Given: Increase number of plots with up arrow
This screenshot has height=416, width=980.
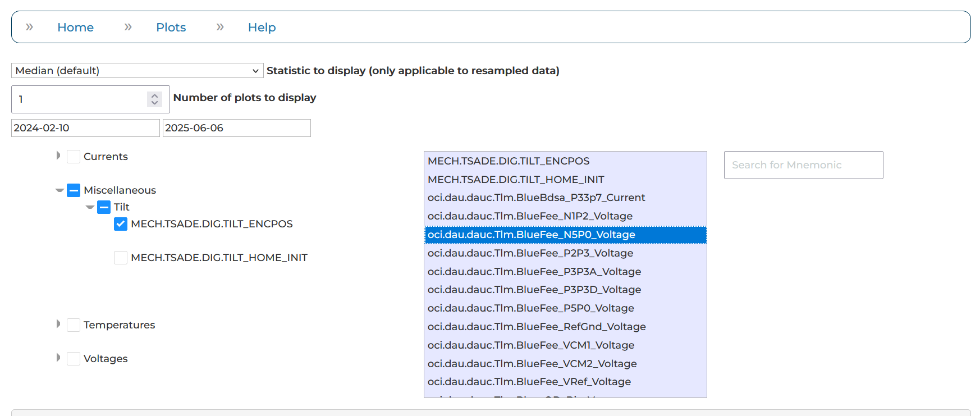Looking at the screenshot, I should 154,96.
